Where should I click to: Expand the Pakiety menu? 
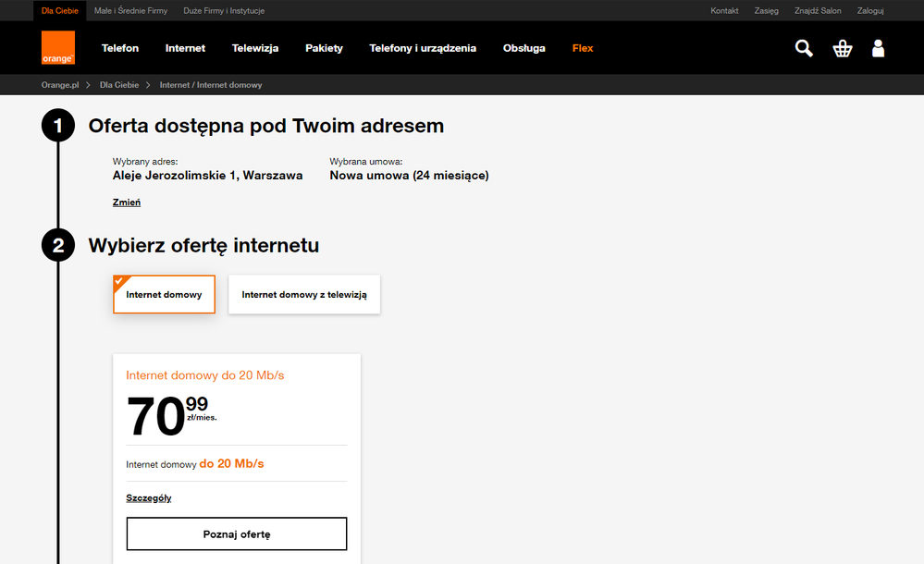(324, 48)
